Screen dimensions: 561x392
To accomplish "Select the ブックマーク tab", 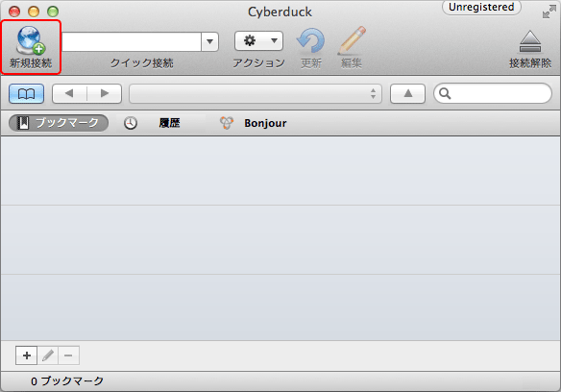I will (x=59, y=123).
